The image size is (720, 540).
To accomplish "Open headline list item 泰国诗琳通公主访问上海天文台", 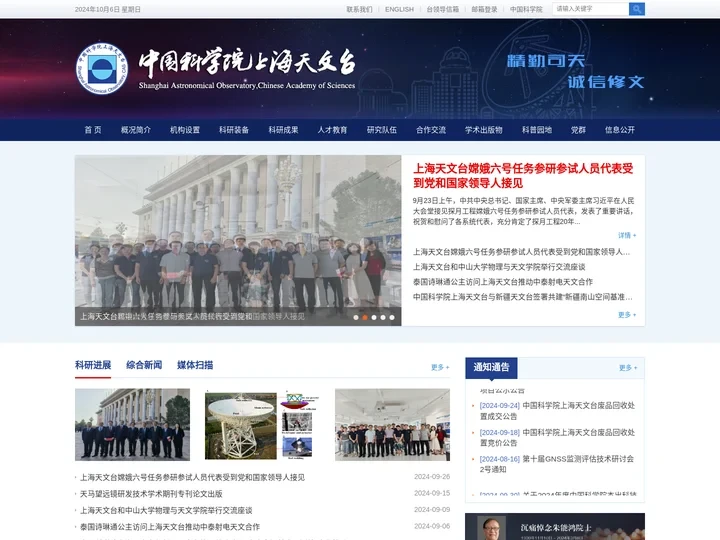I will coord(503,281).
